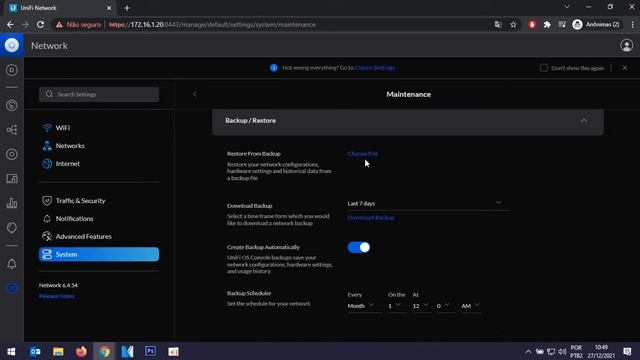Image resolution: width=640 pixels, height=360 pixels.
Task: Open Outlook from the taskbar
Action: click(x=35, y=351)
